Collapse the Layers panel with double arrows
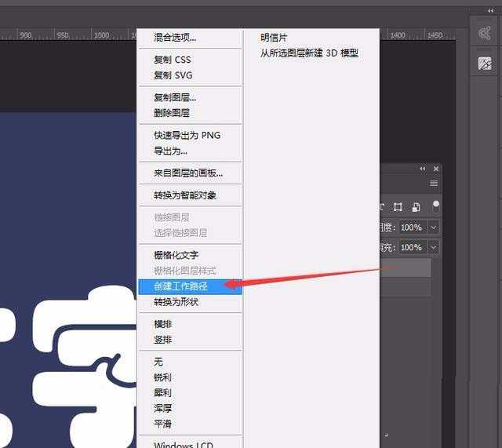The height and width of the screenshot is (448, 502). coord(423,169)
